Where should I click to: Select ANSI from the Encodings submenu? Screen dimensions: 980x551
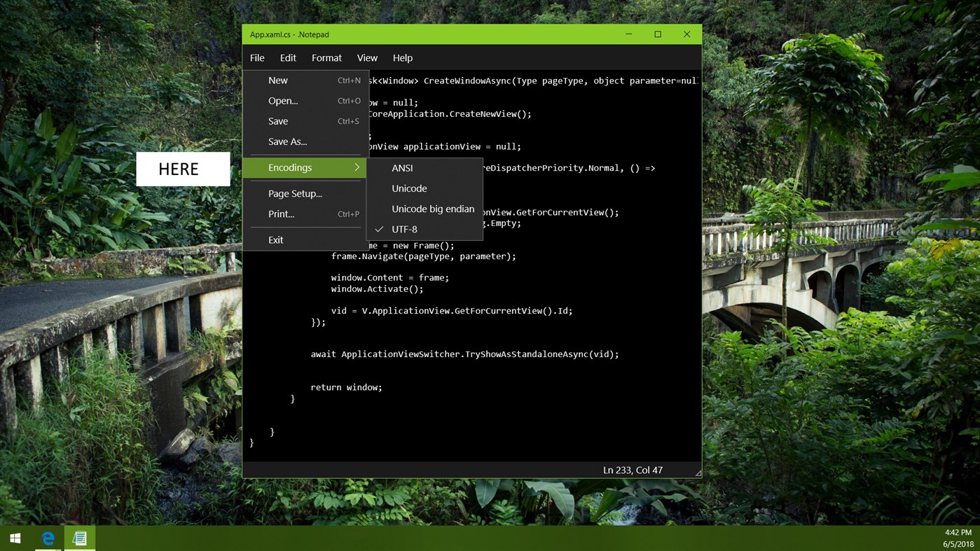402,168
